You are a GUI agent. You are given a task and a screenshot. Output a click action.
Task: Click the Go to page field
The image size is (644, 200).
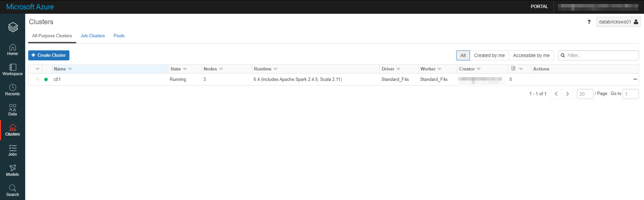tap(631, 94)
